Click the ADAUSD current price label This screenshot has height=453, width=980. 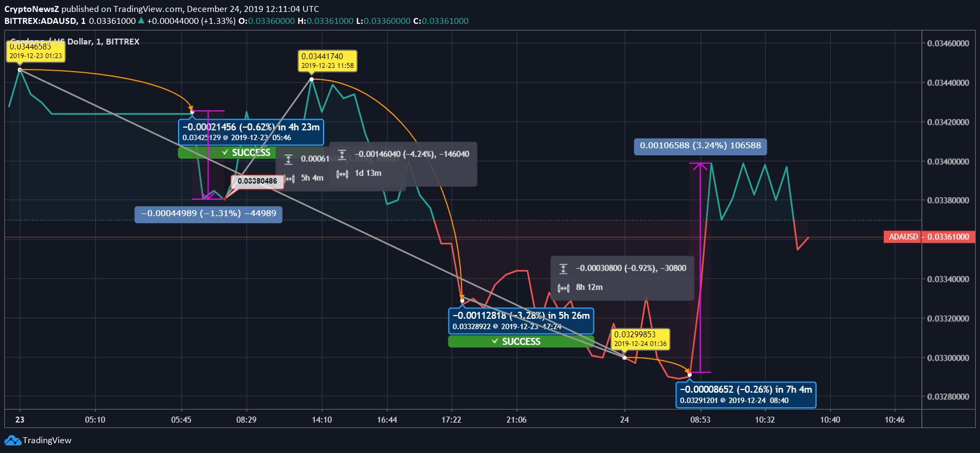929,237
